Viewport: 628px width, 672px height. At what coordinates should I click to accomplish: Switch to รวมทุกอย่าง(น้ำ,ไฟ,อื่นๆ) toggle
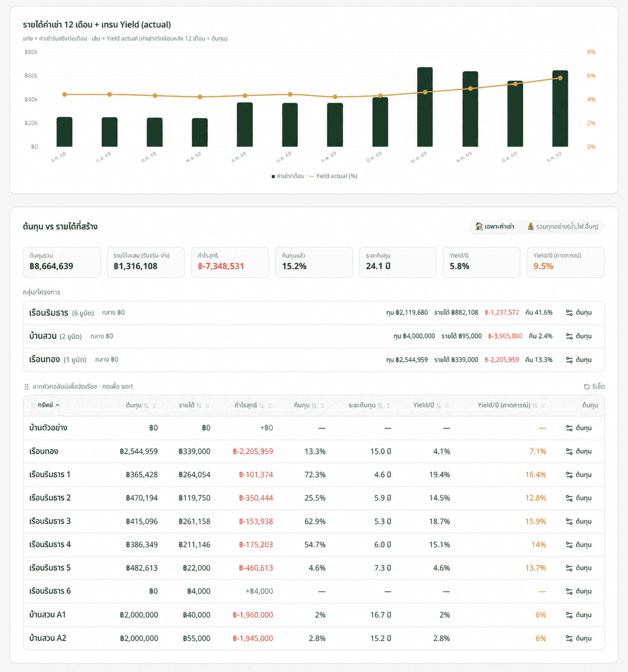click(563, 226)
